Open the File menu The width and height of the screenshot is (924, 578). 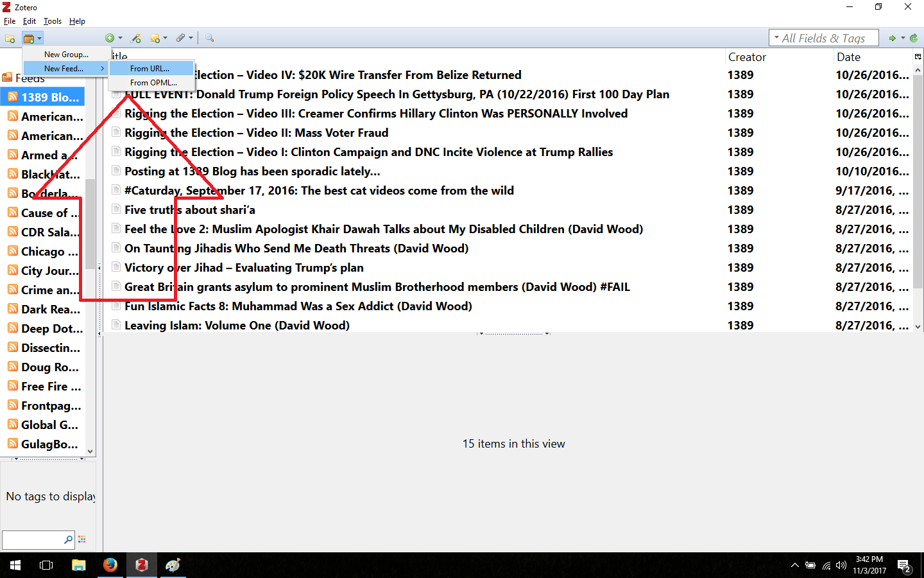tap(10, 21)
